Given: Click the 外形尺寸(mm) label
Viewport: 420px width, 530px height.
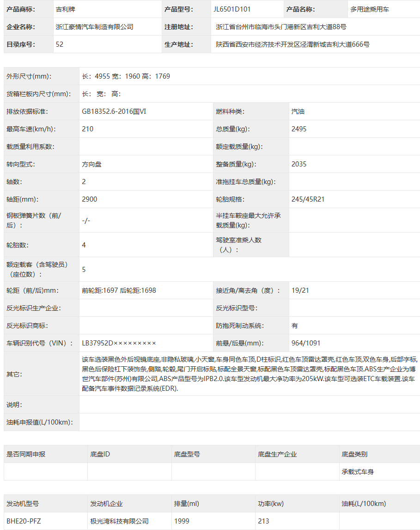Looking at the screenshot, I should click(29, 76).
